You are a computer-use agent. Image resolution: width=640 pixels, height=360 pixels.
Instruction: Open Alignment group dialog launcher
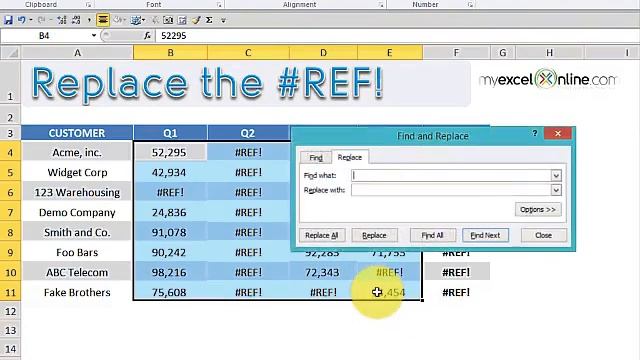point(380,4)
